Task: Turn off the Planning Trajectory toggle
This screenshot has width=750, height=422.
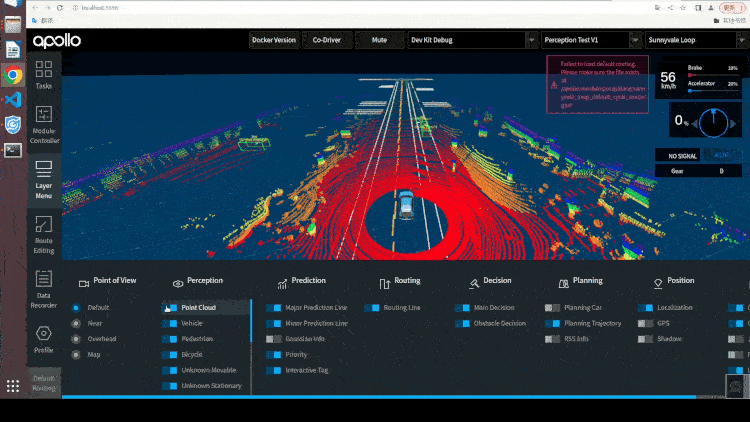Action: pos(552,323)
